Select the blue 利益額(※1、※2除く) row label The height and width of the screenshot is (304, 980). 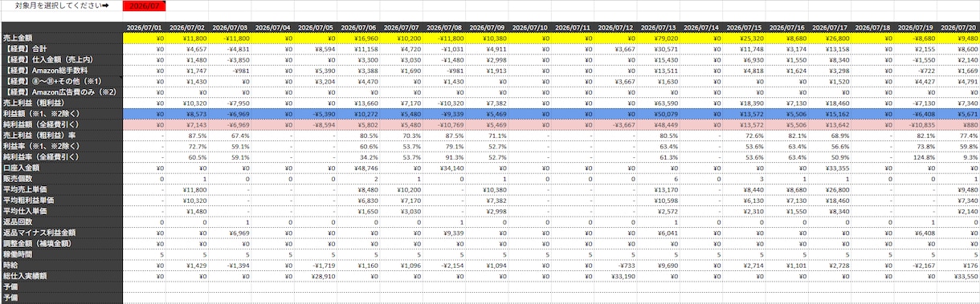(x=62, y=114)
